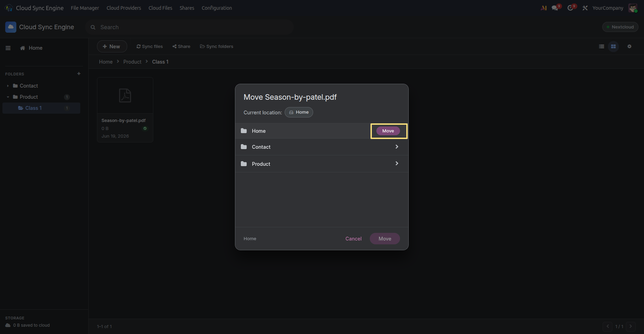Switch to list view

point(602,47)
